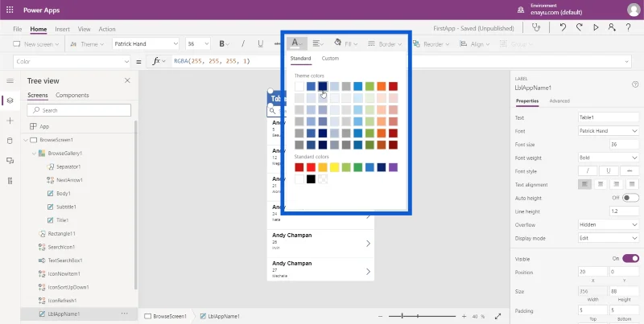
Task: Open the Help question mark icon
Action: (629, 28)
